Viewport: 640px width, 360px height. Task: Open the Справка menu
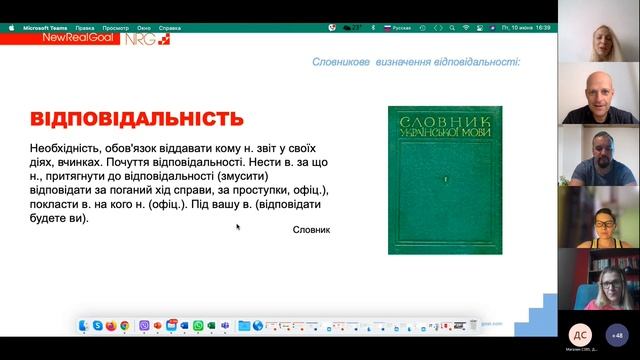(170, 28)
